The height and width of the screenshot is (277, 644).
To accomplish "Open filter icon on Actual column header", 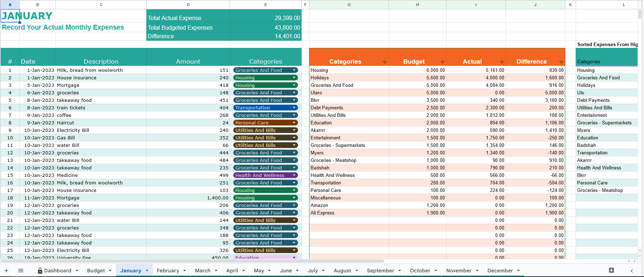I will [502, 62].
